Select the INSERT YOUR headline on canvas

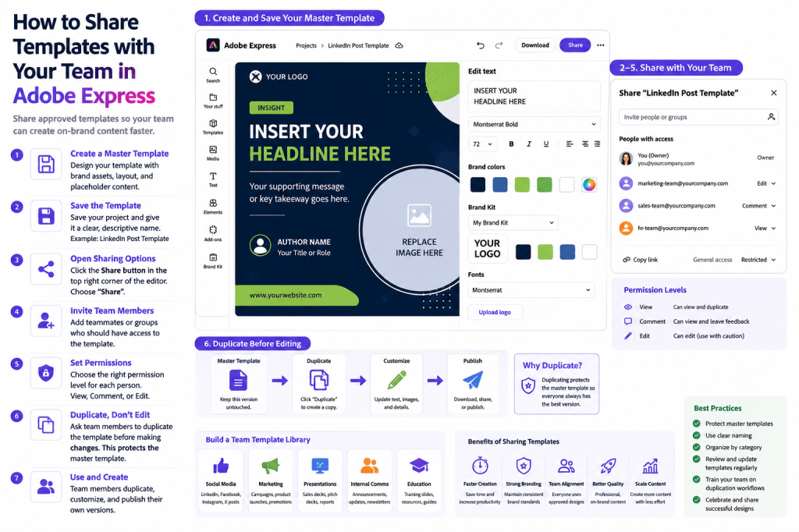306,132
